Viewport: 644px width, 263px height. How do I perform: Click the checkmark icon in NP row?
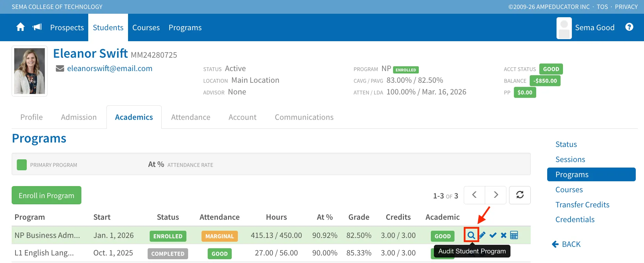click(493, 235)
